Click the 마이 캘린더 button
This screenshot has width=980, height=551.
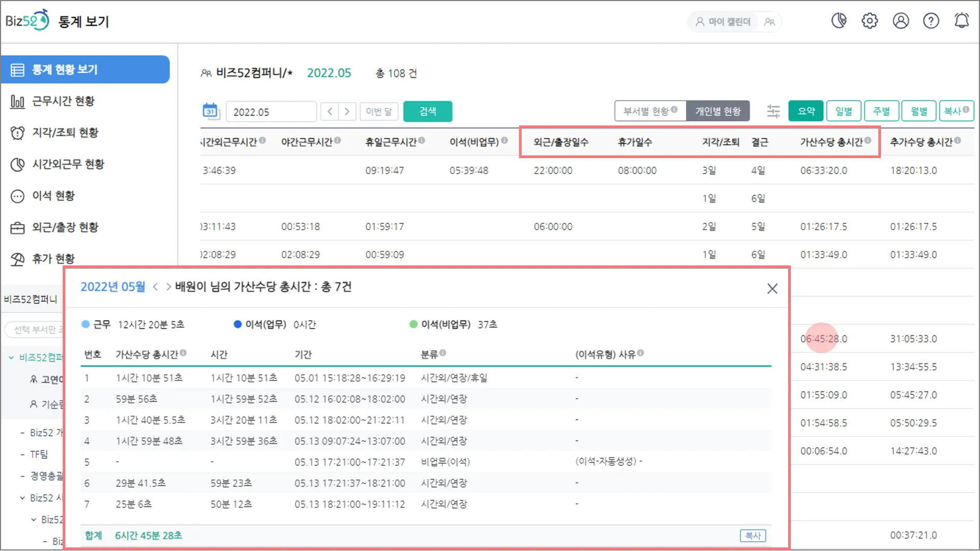tap(723, 22)
